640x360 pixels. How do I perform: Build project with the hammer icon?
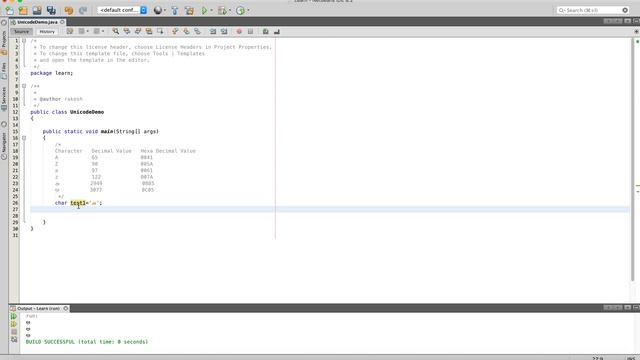tap(175, 10)
